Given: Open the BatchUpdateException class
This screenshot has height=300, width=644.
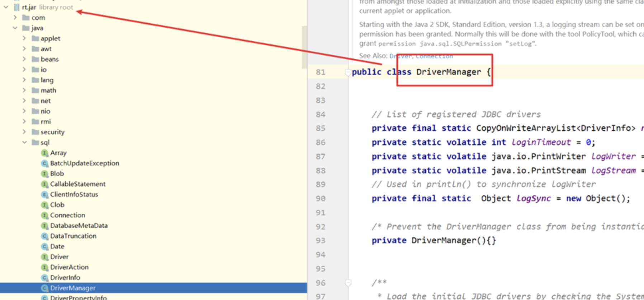Looking at the screenshot, I should point(85,163).
